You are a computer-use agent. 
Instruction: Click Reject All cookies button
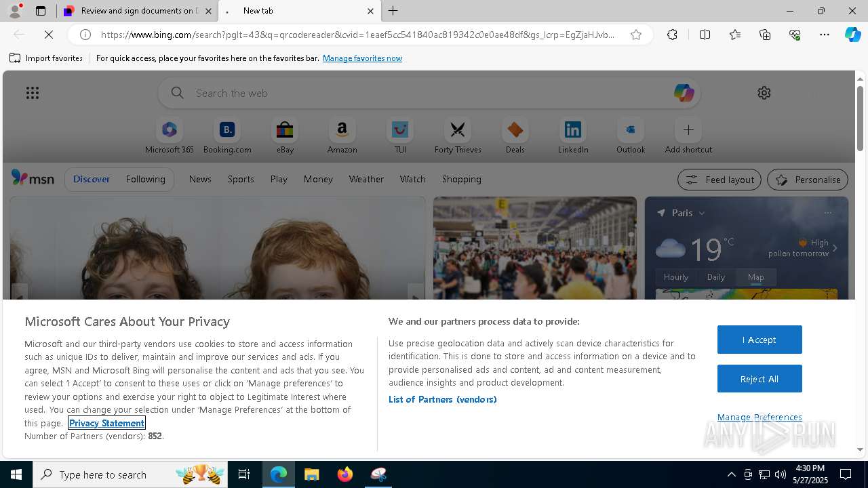759,379
